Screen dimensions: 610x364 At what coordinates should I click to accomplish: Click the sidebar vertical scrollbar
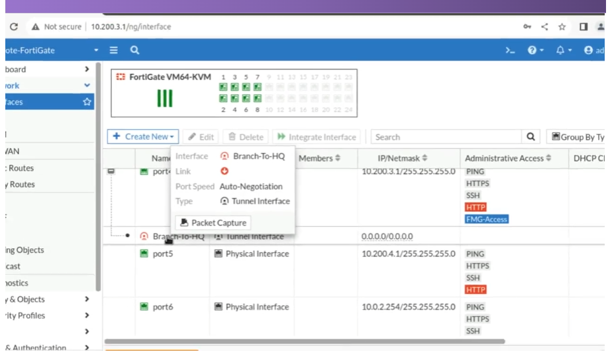(98, 177)
